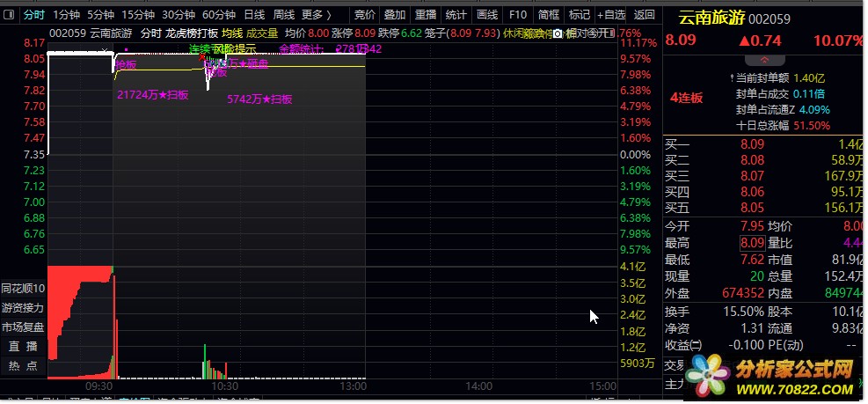Click the 叠加 overlay button

pyautogui.click(x=395, y=15)
